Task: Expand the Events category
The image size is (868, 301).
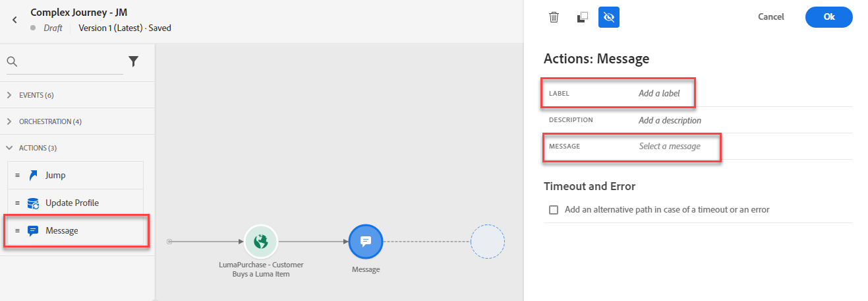Action: coord(32,95)
